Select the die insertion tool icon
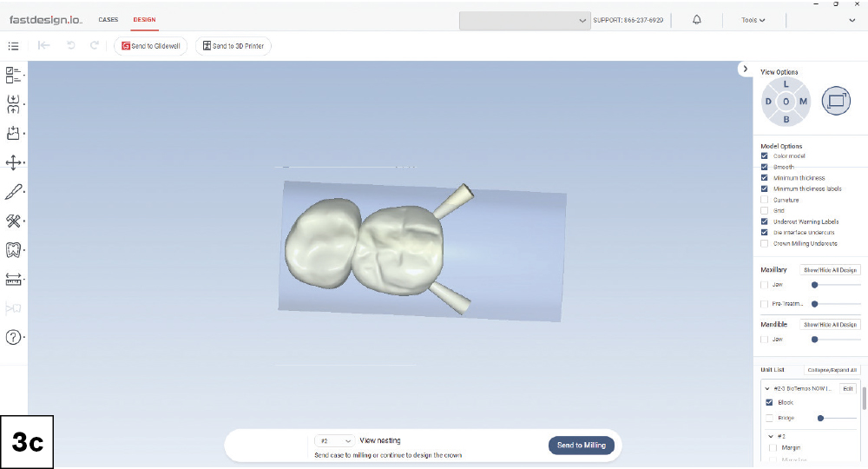This screenshot has height=469, width=868. point(13,134)
